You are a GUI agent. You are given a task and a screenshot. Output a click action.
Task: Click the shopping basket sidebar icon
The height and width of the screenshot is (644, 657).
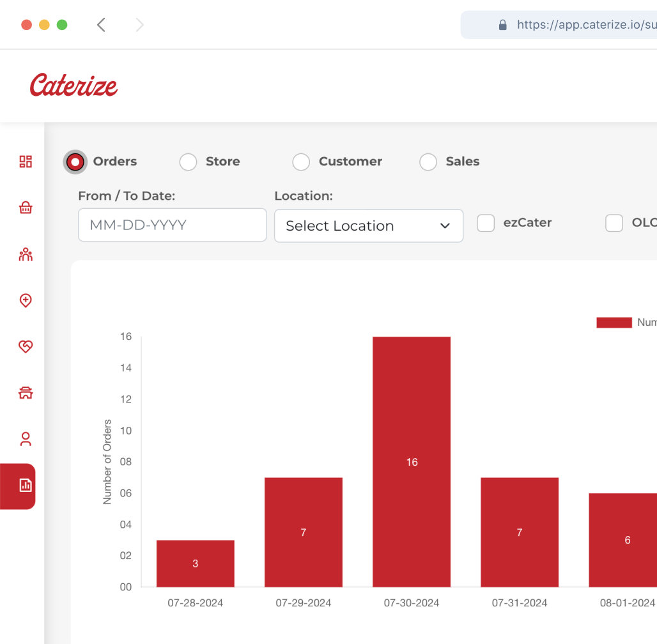[x=26, y=208]
